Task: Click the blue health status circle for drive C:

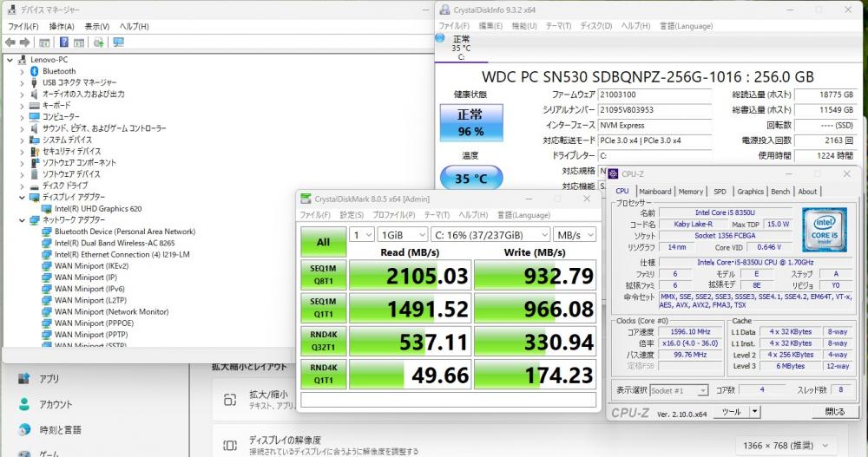Action: coord(440,37)
